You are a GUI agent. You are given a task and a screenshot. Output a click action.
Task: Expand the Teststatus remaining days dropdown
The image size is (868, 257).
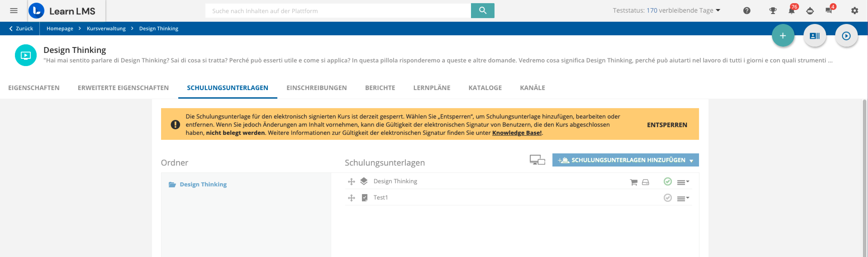point(718,10)
